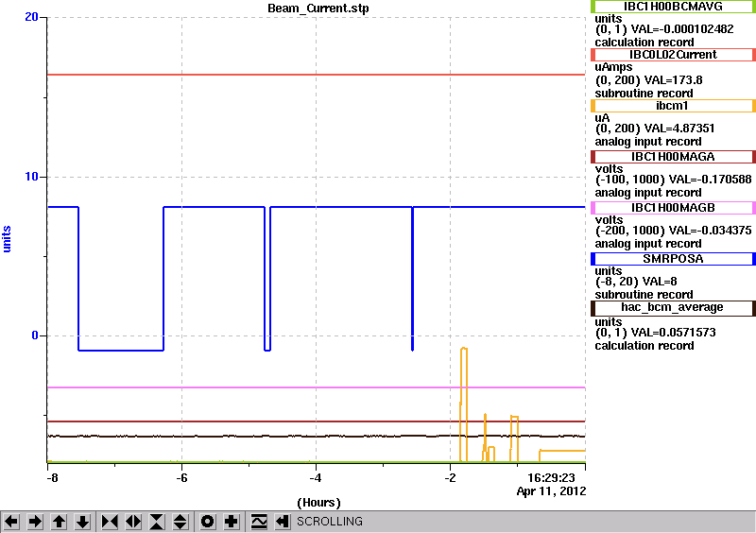Click the SCROLLING status label
756x533 pixels.
pos(330,522)
